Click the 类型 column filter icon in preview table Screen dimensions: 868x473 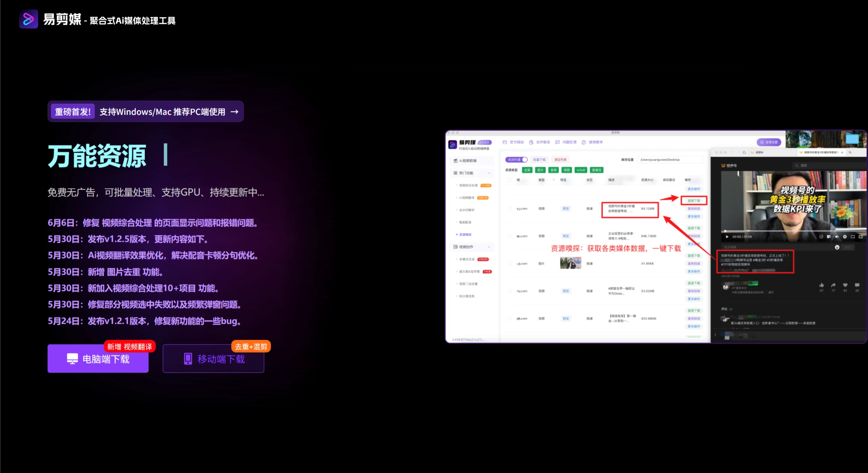pos(553,180)
